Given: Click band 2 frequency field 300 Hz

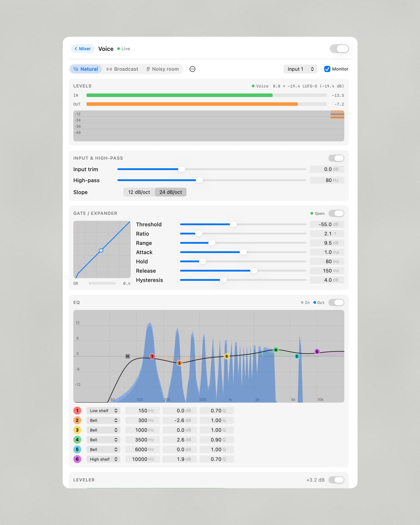Looking at the screenshot, I should click(x=143, y=420).
